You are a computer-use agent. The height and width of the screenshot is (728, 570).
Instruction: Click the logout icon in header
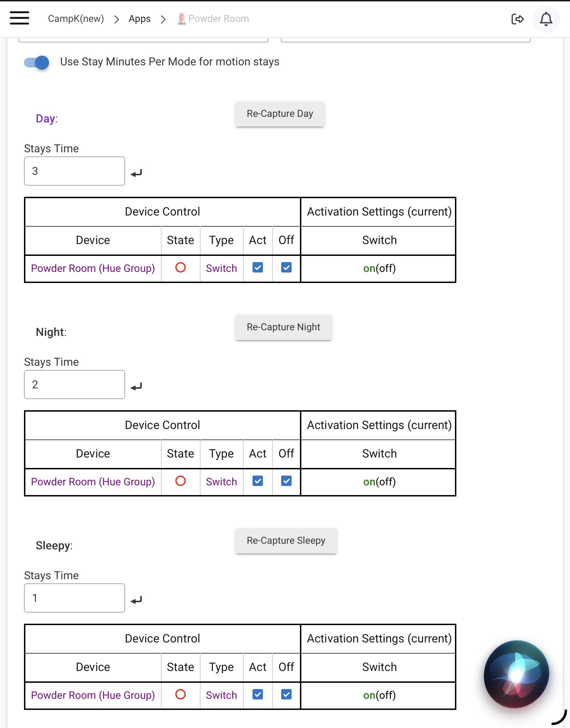click(x=517, y=19)
